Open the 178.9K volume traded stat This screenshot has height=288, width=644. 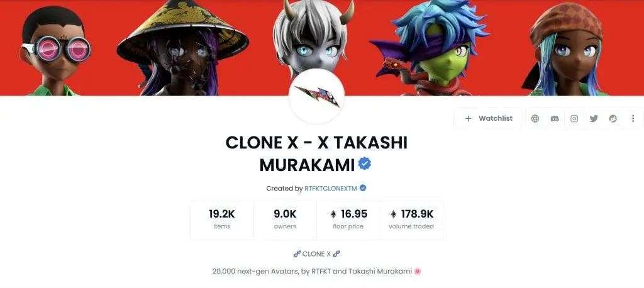pyautogui.click(x=411, y=220)
